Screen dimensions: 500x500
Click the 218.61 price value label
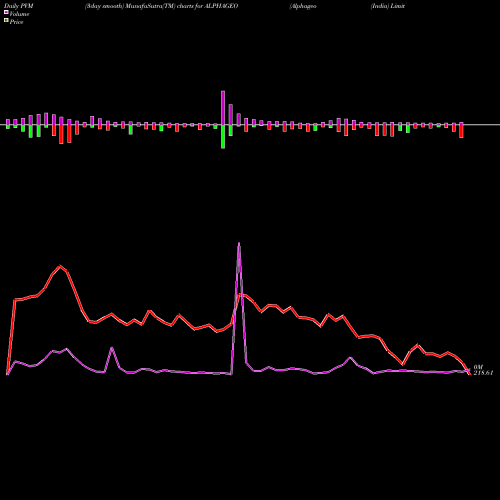(483, 373)
